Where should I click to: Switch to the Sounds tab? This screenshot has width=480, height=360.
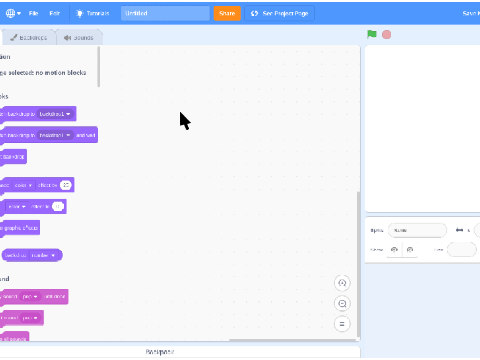[x=79, y=38]
